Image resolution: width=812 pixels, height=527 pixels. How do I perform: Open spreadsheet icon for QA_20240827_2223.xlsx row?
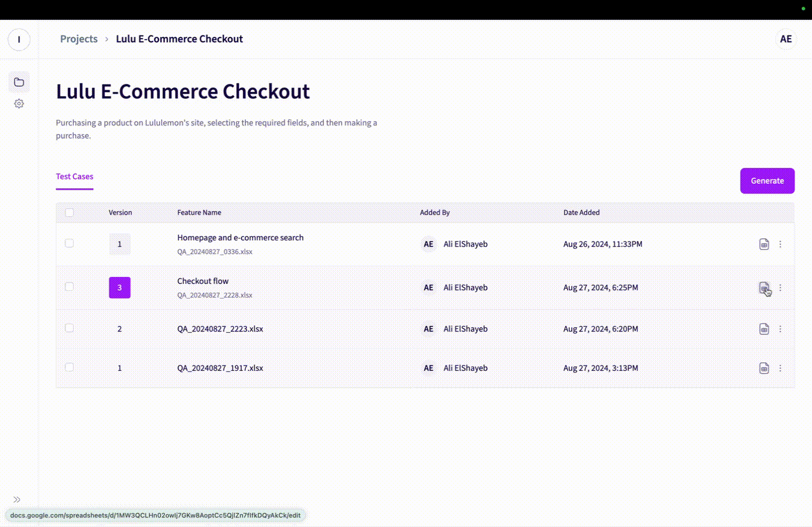tap(764, 329)
